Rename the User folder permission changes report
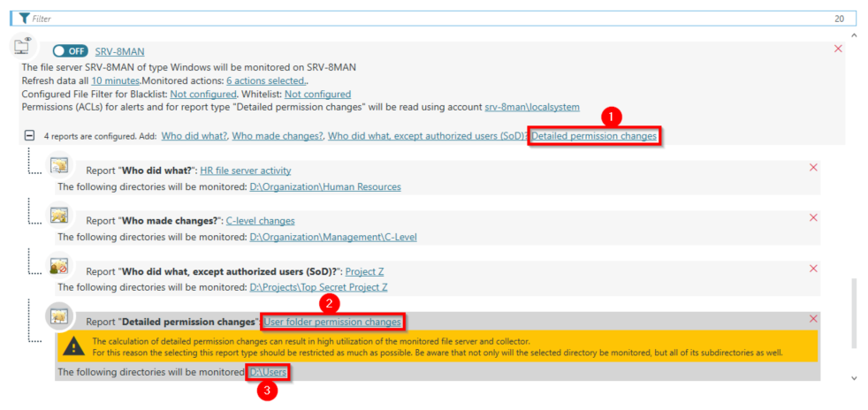868x410 pixels. coord(332,322)
